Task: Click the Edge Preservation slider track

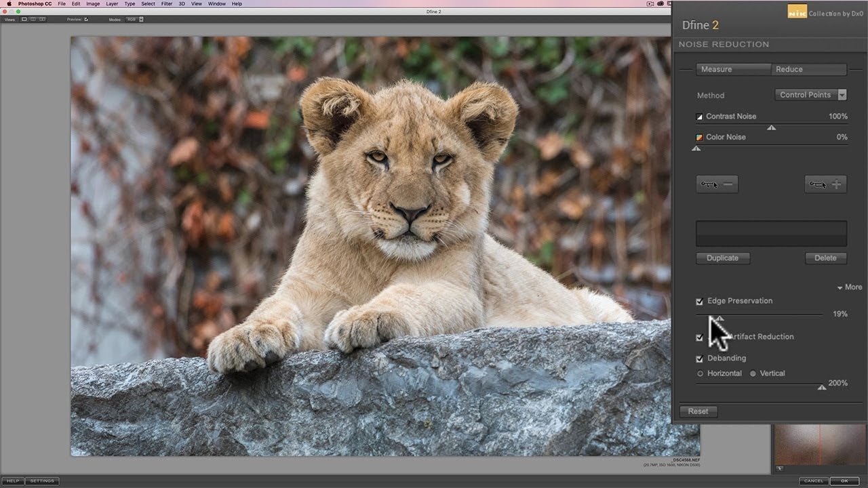Action: [x=759, y=314]
